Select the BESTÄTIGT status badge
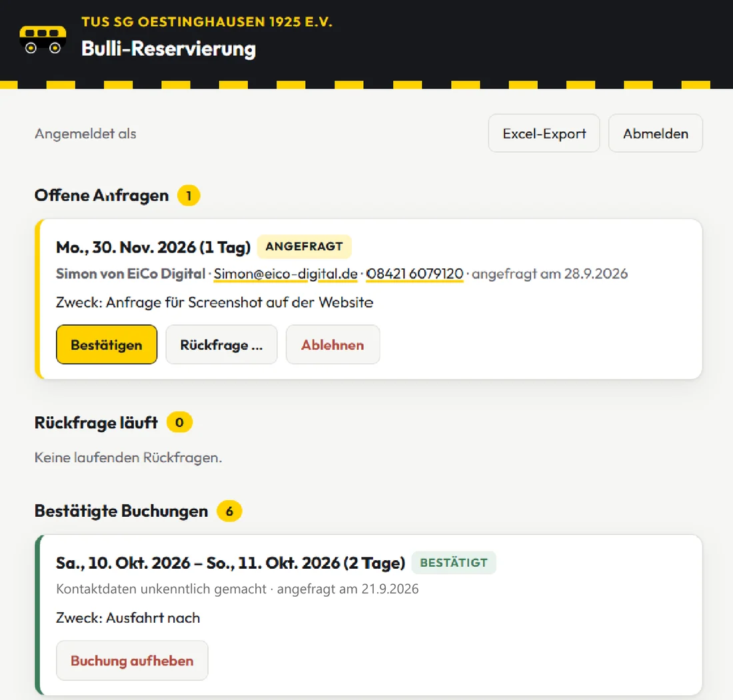The image size is (733, 700). point(453,563)
